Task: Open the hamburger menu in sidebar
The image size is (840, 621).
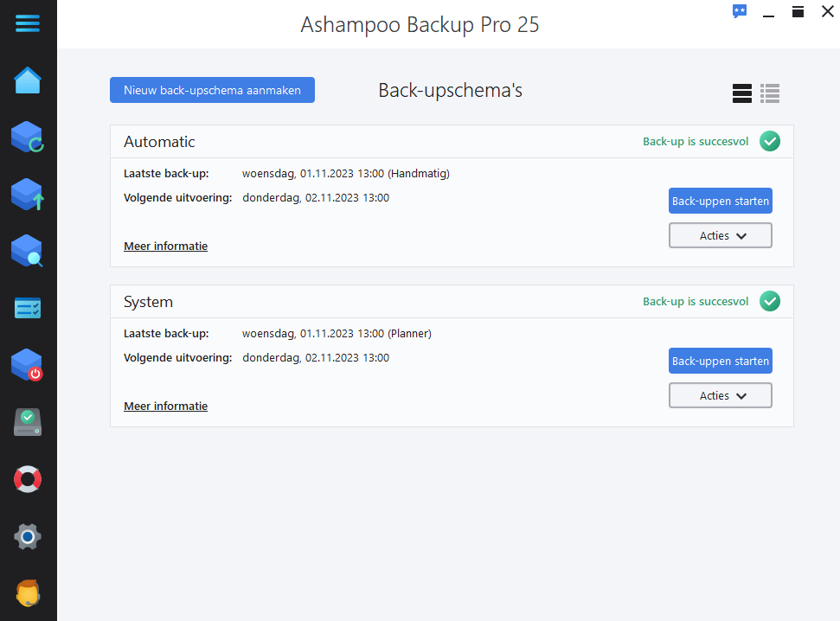Action: pos(28,23)
